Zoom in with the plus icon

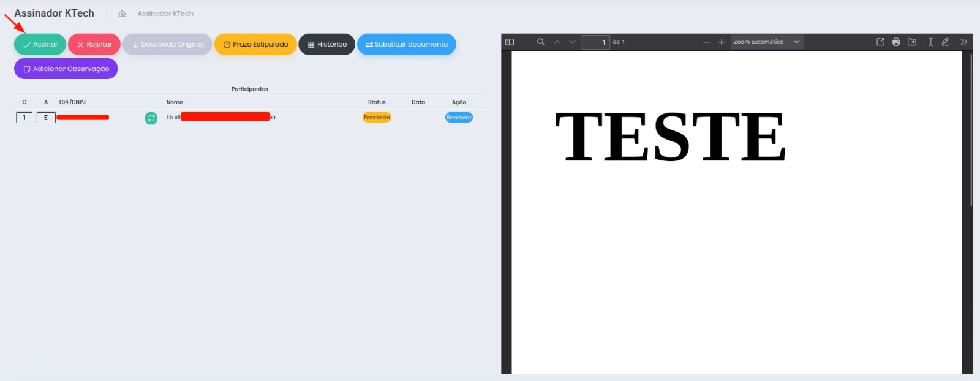tap(722, 42)
